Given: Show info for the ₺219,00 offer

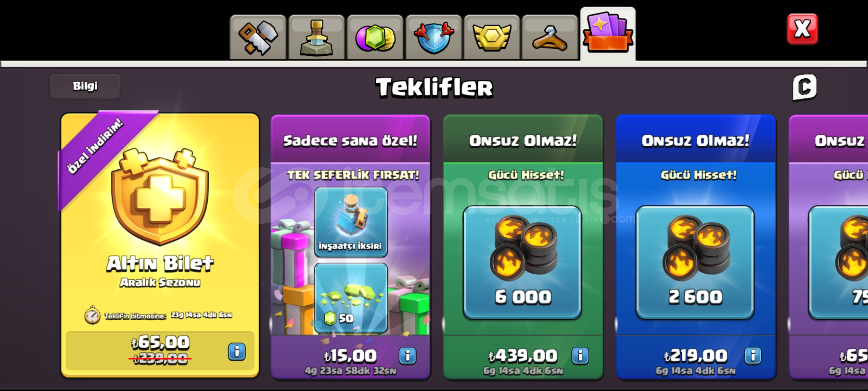Looking at the screenshot, I should point(753,356).
